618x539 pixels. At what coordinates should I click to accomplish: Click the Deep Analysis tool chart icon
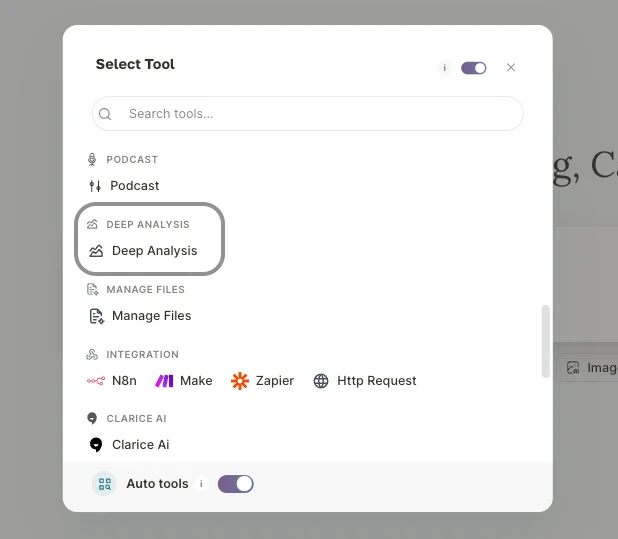[x=96, y=251]
